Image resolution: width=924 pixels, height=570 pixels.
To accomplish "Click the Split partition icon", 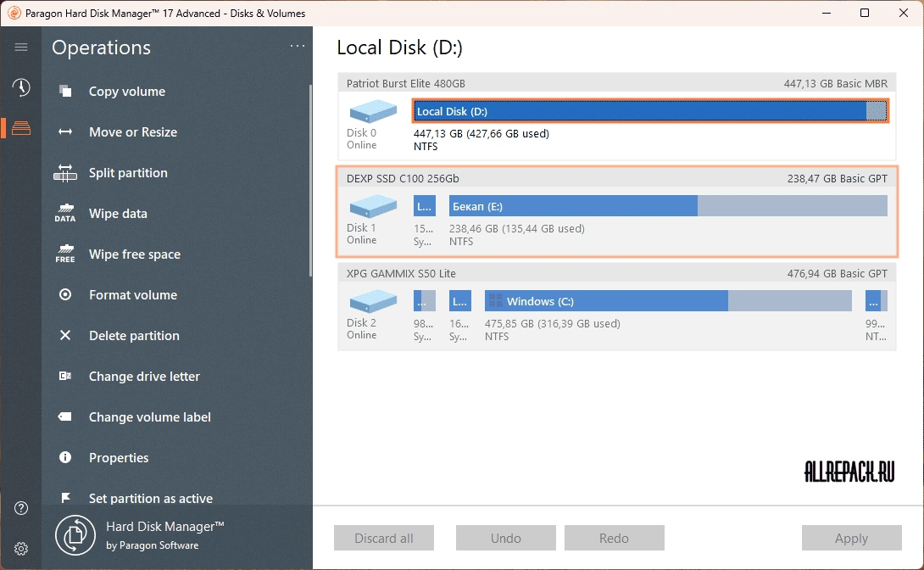I will click(65, 173).
